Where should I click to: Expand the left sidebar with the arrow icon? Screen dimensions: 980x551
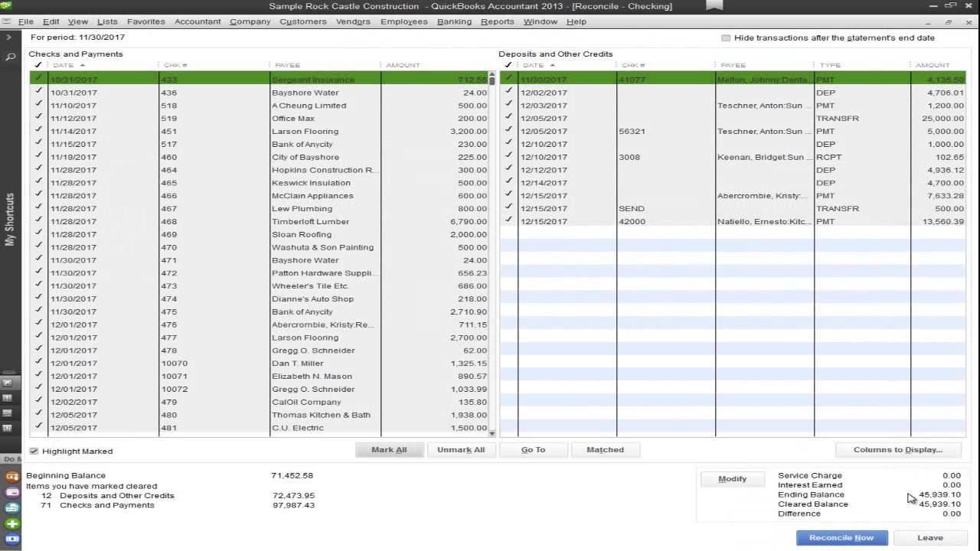(x=9, y=37)
